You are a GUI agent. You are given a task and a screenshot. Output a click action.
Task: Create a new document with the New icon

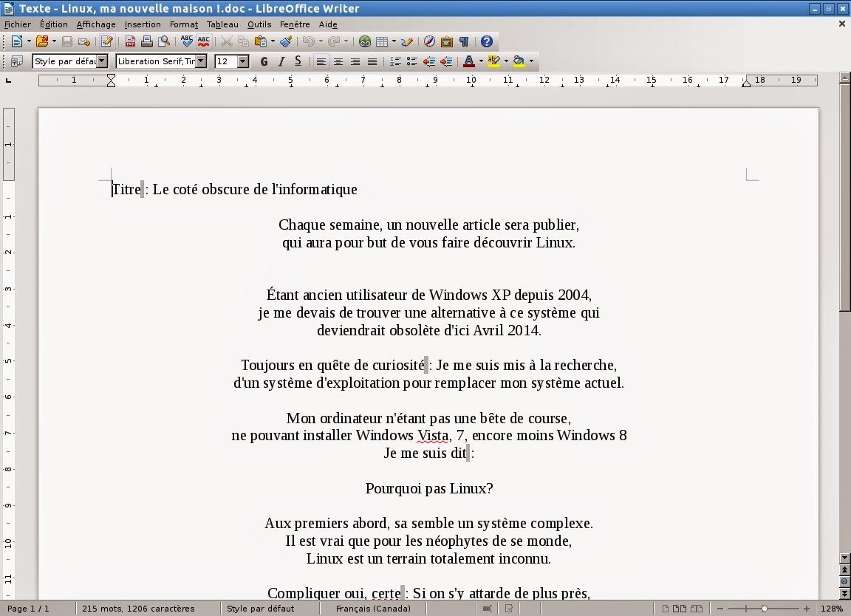pyautogui.click(x=16, y=41)
